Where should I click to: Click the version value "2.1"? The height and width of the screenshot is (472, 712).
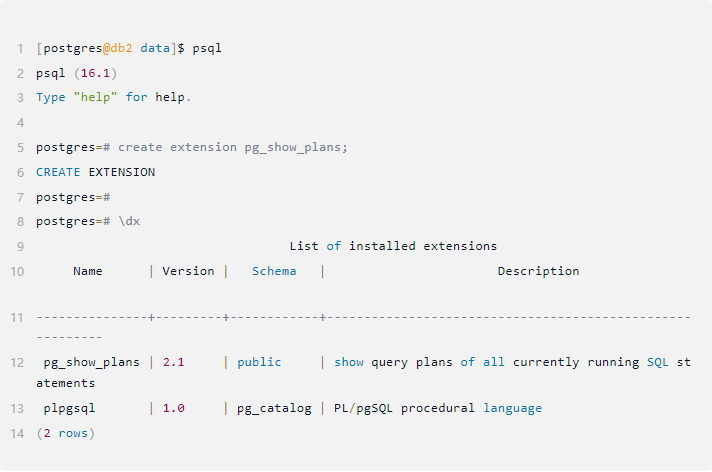pos(174,362)
